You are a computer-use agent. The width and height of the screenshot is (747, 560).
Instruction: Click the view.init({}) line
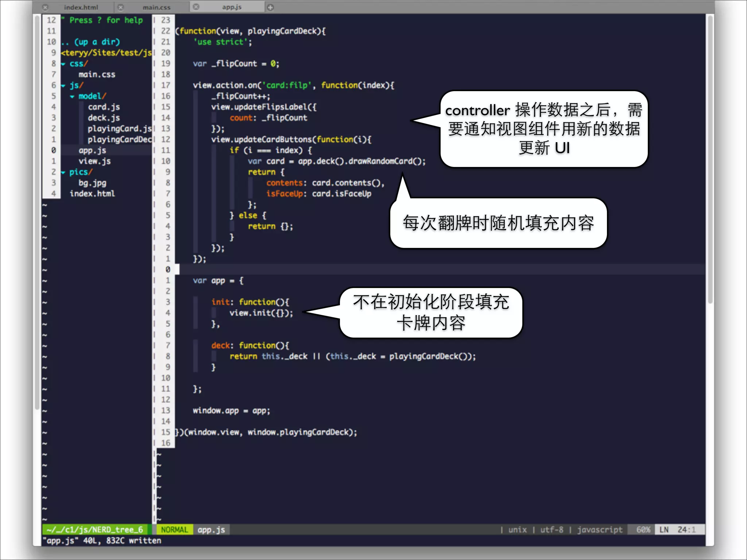262,313
